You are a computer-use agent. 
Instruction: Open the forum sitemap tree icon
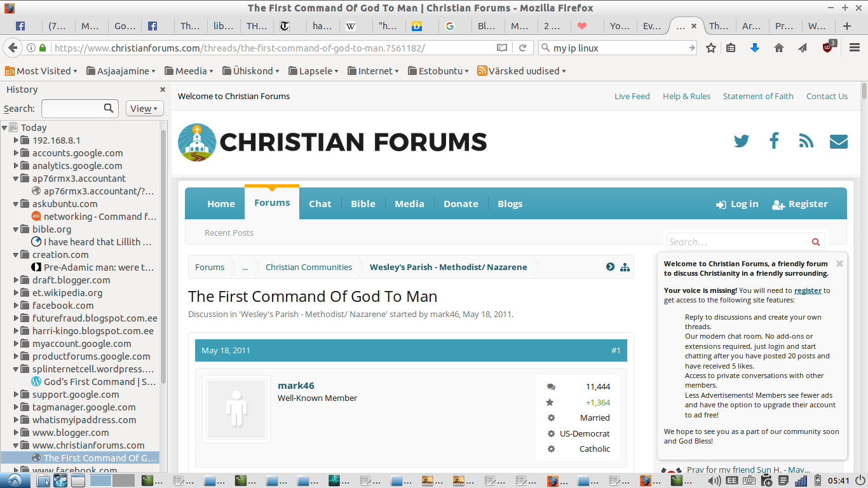[625, 268]
